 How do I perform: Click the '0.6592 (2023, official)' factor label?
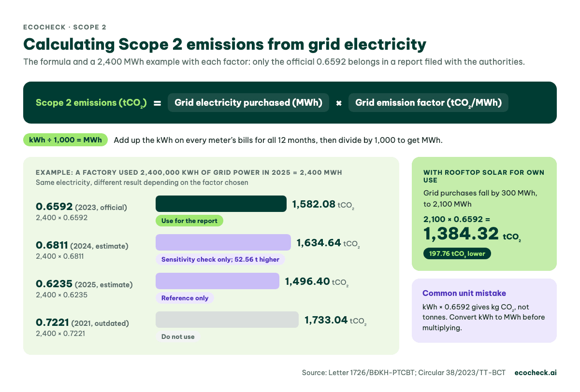coord(81,207)
